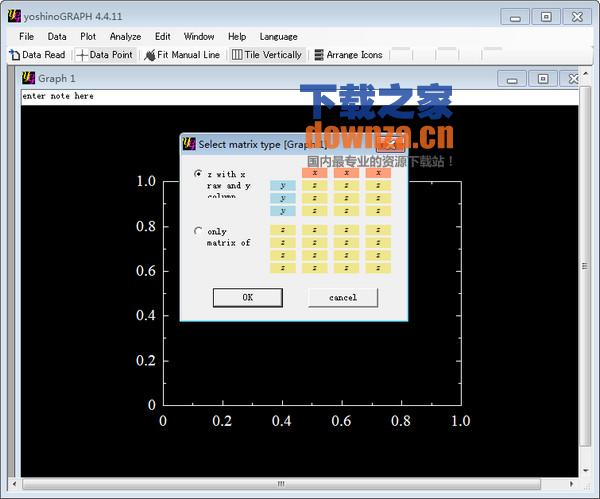Image resolution: width=600 pixels, height=499 pixels.
Task: Maximize the yoshinoGRAPH main window
Action: click(546, 17)
